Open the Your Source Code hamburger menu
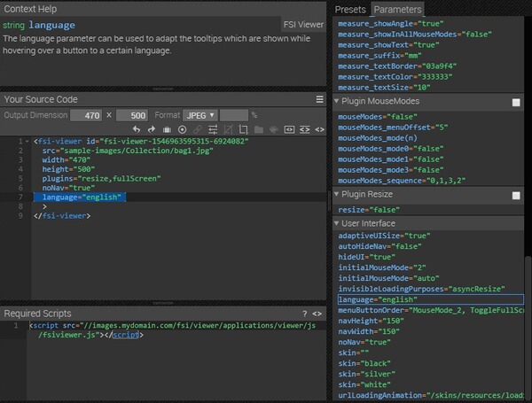The height and width of the screenshot is (403, 532). tap(319, 100)
